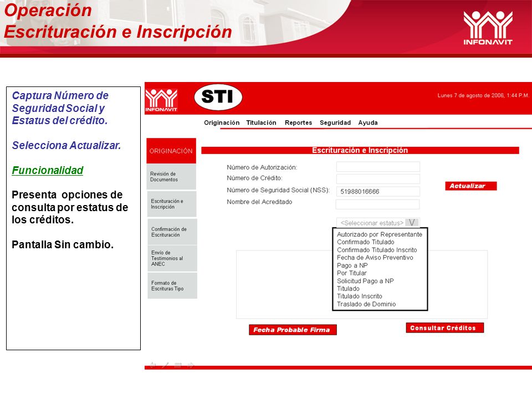
Task: Choose Autorizado por Representante status
Action: coord(379,234)
